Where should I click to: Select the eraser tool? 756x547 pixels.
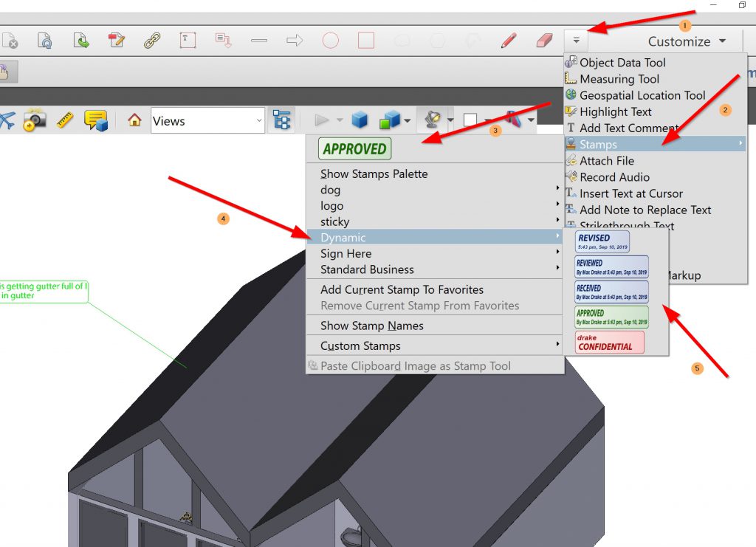tap(543, 41)
